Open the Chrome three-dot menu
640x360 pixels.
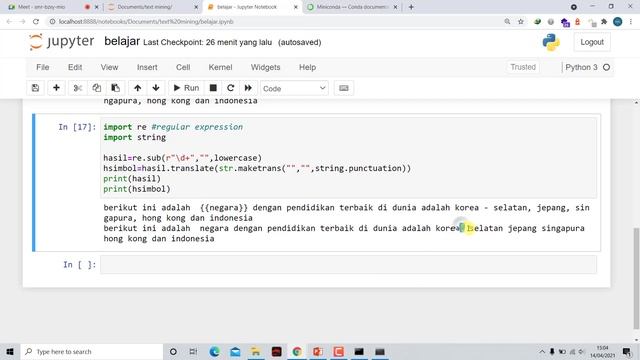pos(631,22)
